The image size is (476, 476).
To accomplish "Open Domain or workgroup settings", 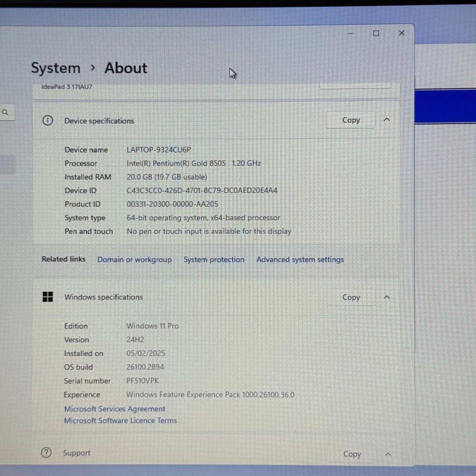I will tap(134, 259).
